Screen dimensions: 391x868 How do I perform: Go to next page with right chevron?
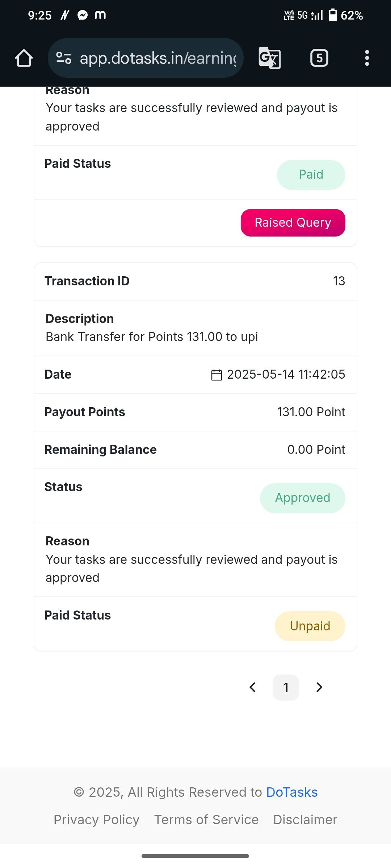click(319, 687)
